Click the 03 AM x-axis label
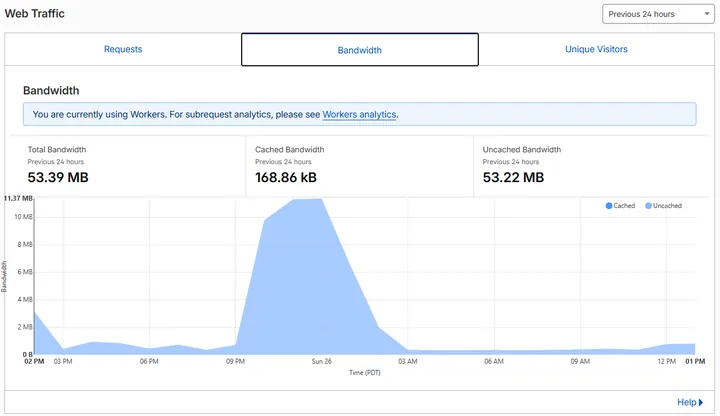This screenshot has height=416, width=720. tap(408, 361)
